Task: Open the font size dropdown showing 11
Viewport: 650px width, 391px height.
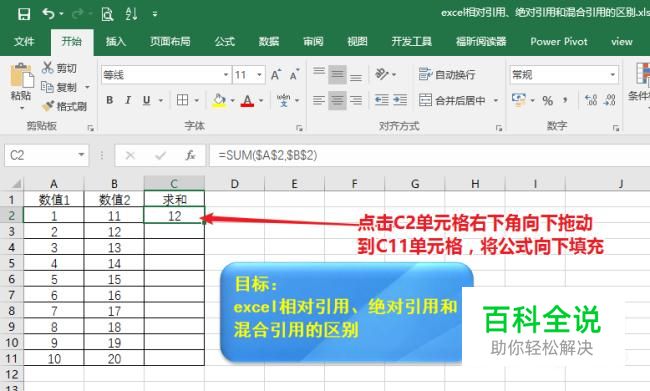Action: tap(259, 75)
